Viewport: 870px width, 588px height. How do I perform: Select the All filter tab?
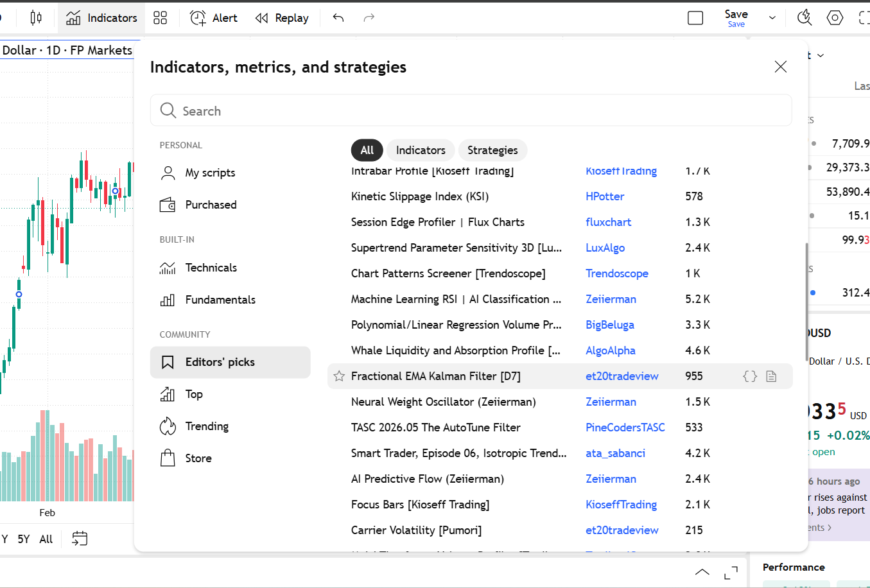point(367,150)
